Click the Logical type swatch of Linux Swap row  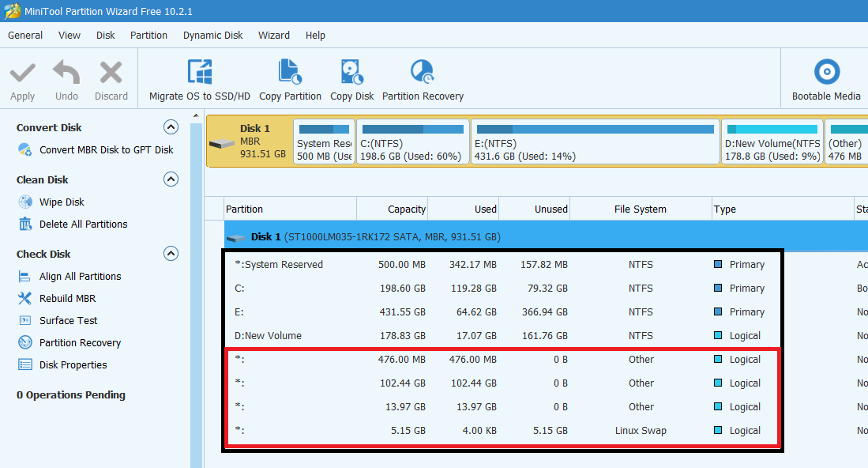click(x=717, y=430)
